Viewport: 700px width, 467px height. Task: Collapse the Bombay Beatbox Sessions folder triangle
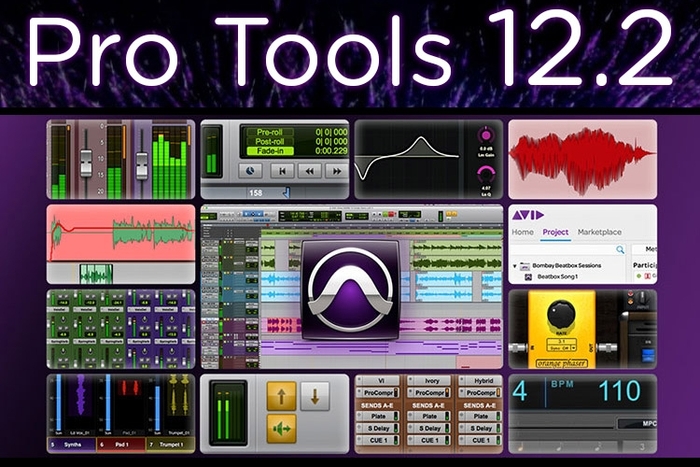pyautogui.click(x=515, y=266)
